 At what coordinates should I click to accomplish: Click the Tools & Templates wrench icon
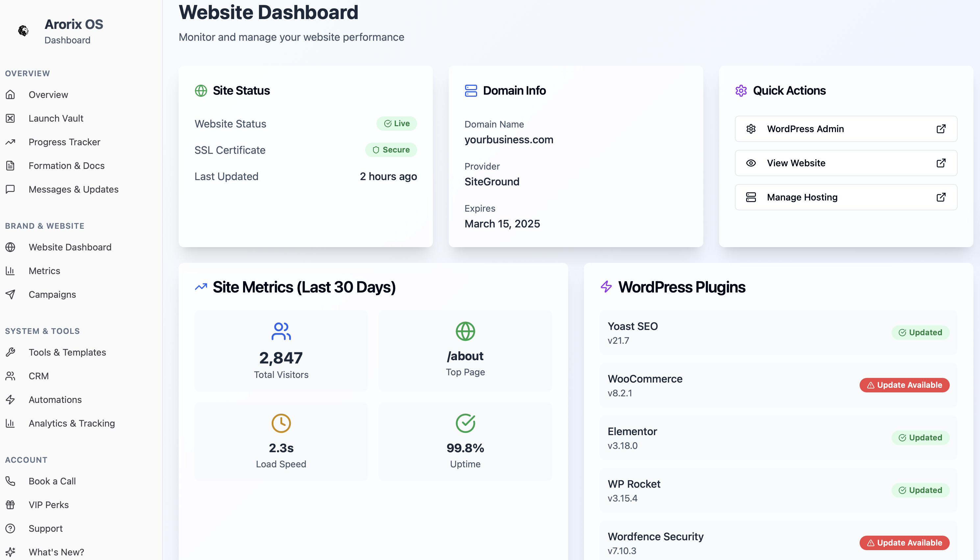(11, 352)
